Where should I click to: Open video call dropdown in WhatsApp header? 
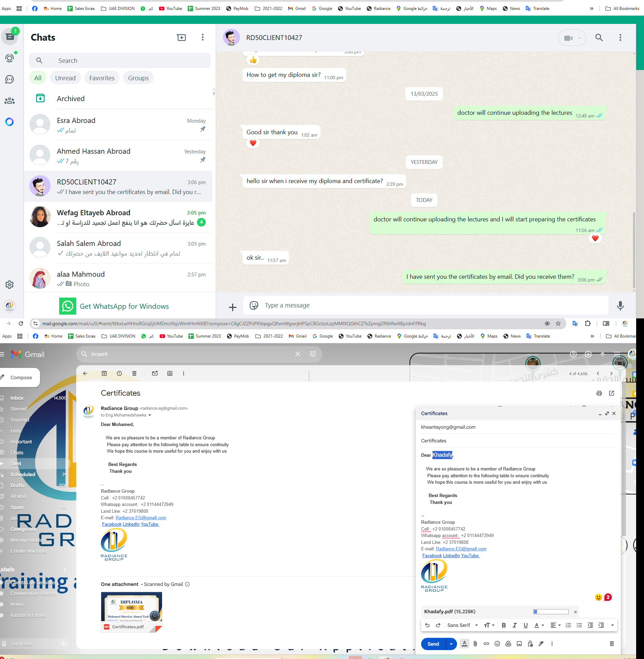click(x=579, y=38)
